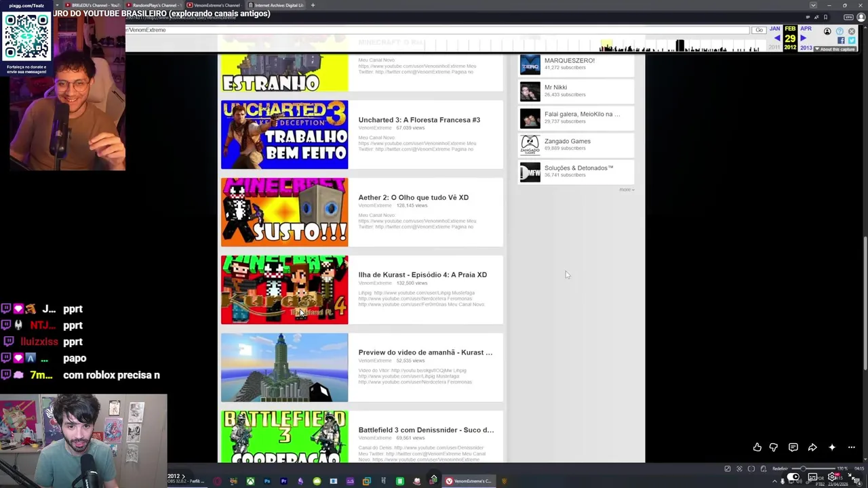The image size is (868, 488).
Task: Switch the autoplay toggle
Action: click(x=793, y=477)
